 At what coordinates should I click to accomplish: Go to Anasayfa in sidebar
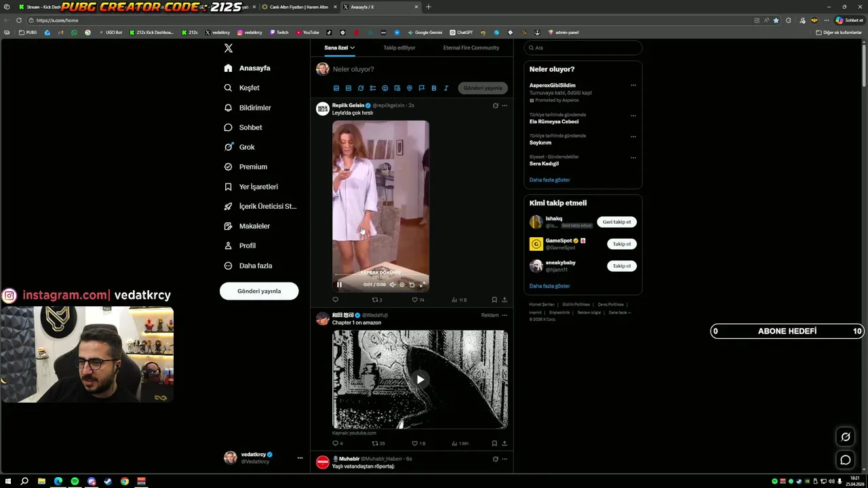pyautogui.click(x=248, y=68)
